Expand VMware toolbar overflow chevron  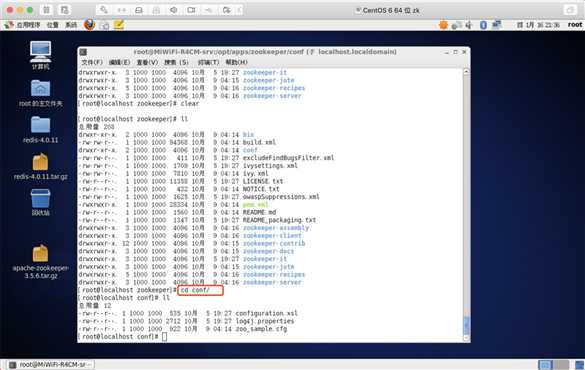pyautogui.click(x=239, y=10)
